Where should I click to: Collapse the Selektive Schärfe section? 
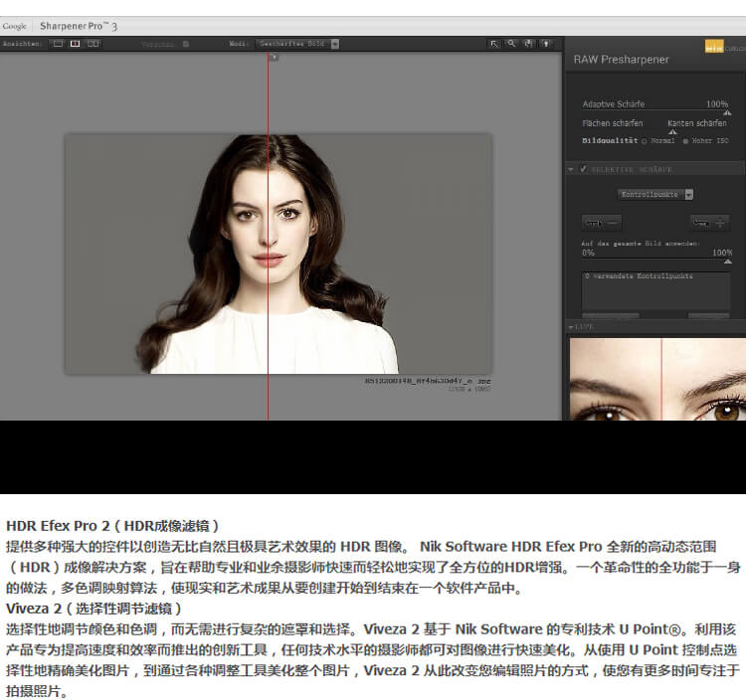click(x=571, y=169)
